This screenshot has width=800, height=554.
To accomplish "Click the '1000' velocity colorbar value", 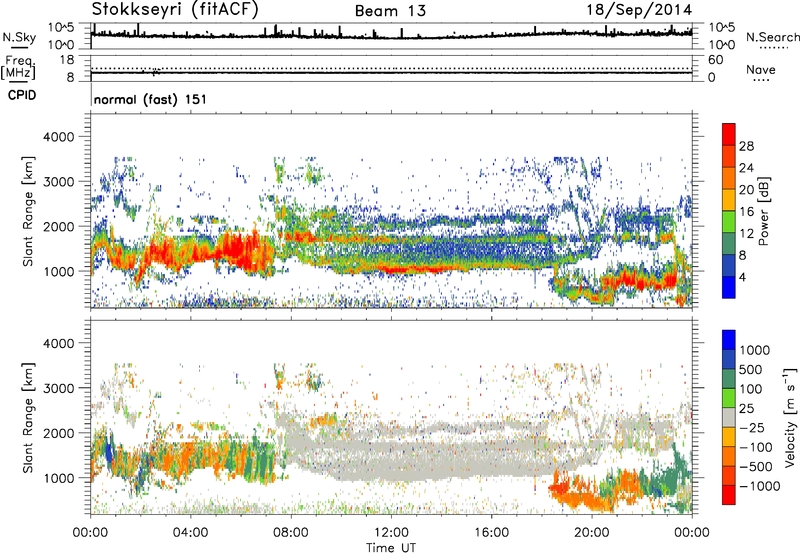I will tap(755, 350).
